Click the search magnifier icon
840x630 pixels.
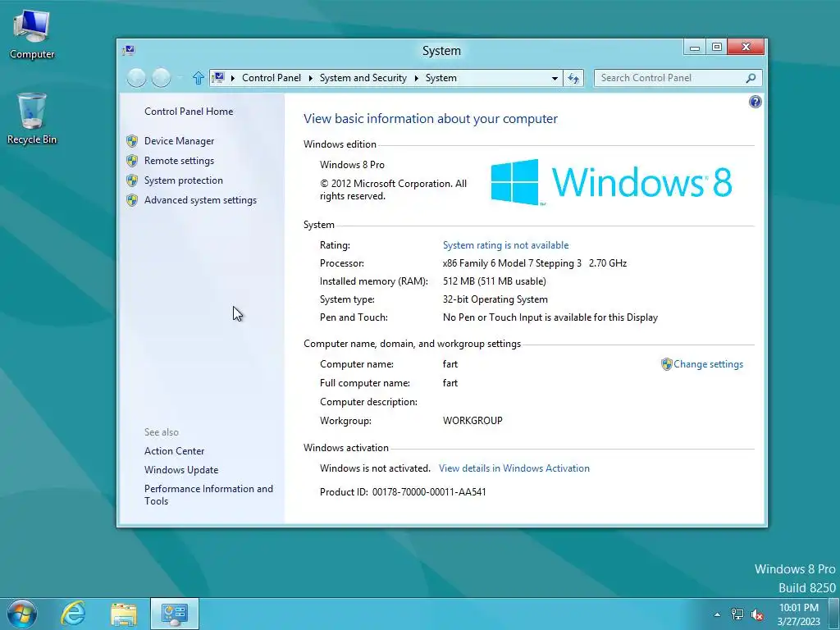tap(751, 78)
